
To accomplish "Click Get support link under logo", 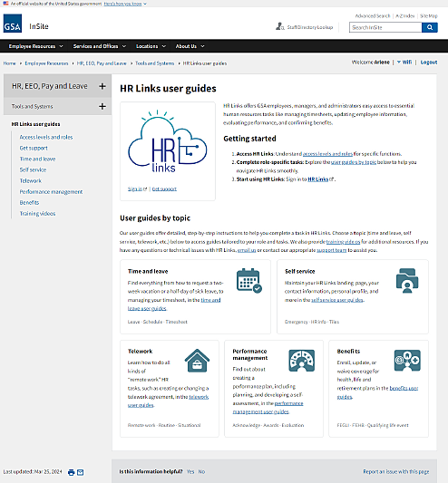I will (164, 189).
